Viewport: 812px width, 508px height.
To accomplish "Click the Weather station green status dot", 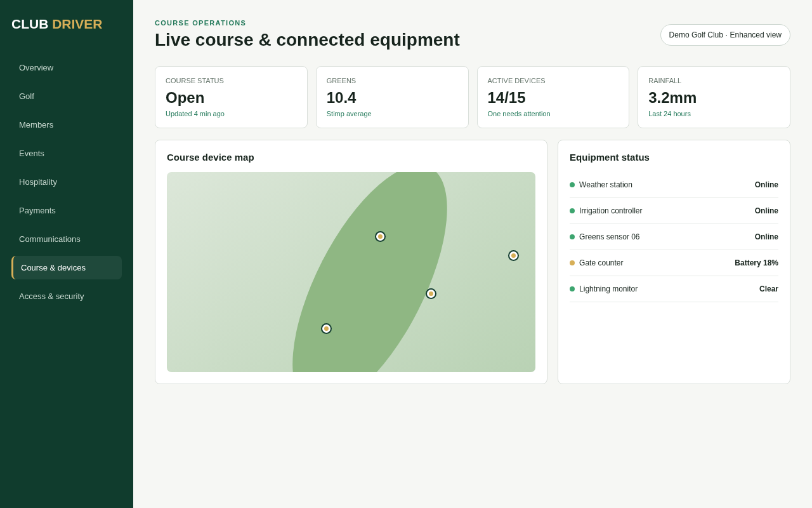I will [572, 185].
